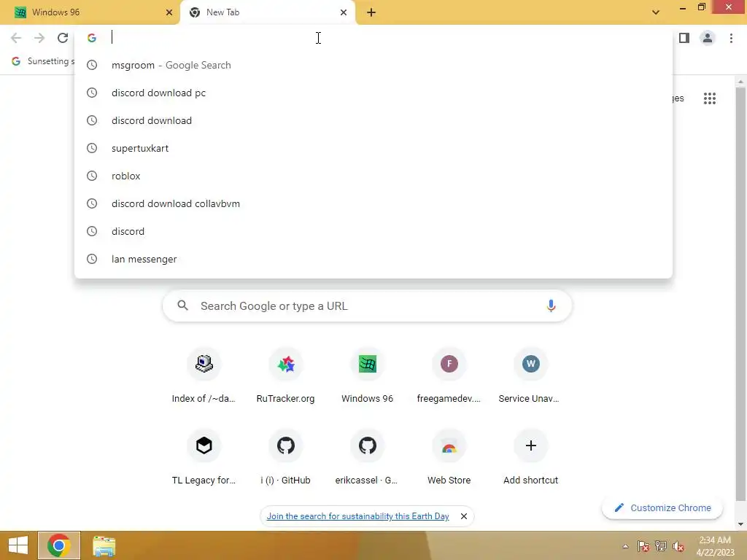Show hidden tray icons arrow
The width and height of the screenshot is (747, 560).
(x=625, y=547)
